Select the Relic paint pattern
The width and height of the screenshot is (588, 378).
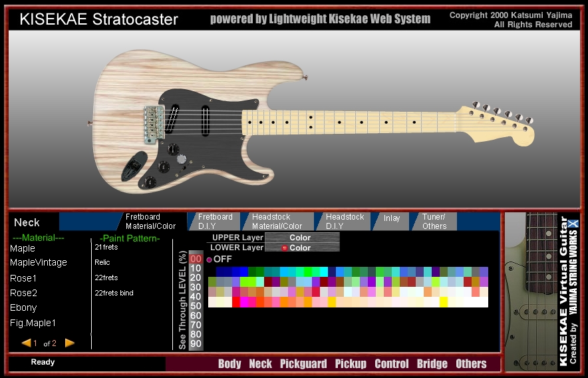coord(102,262)
